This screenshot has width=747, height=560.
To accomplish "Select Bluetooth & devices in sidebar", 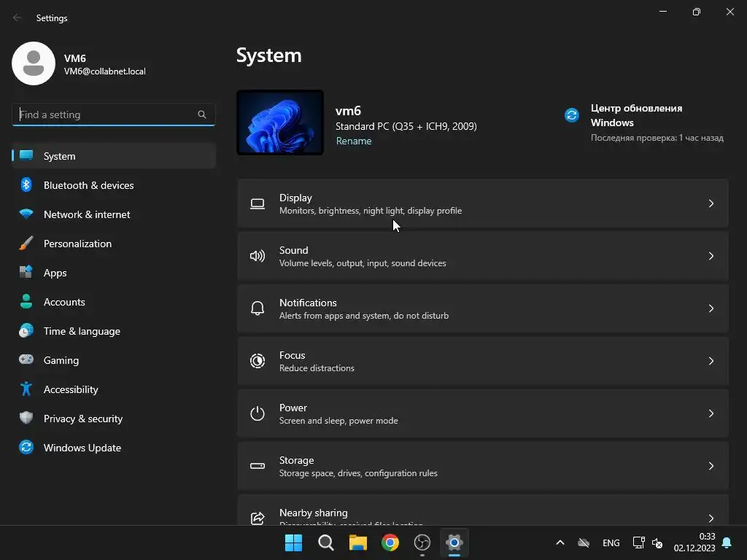I will click(x=114, y=185).
